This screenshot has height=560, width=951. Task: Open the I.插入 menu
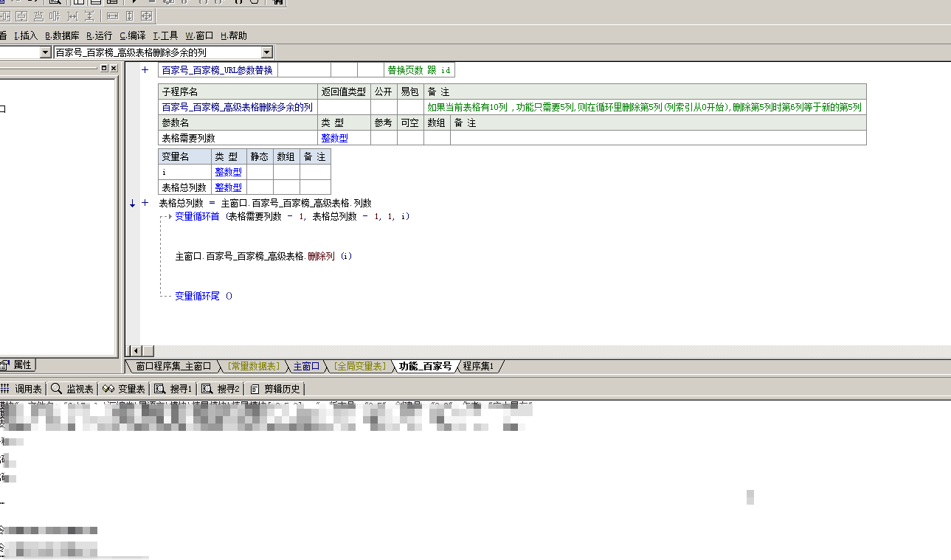click(26, 35)
